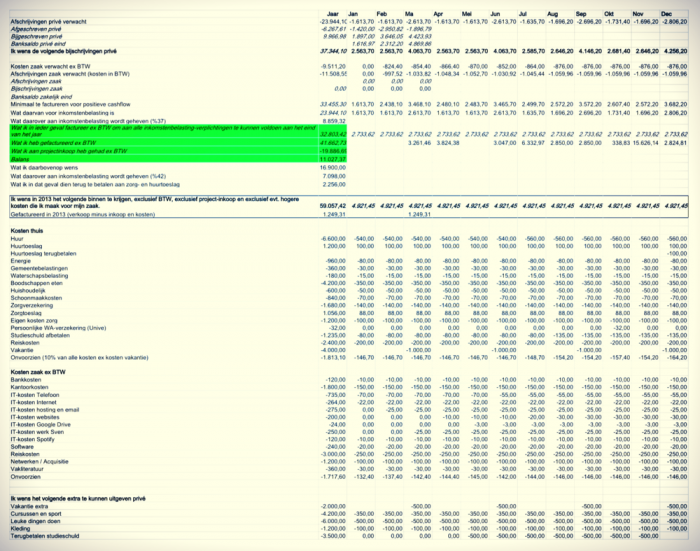700x551 pixels.
Task: Select the 'Cursussen en sport' row label
Action: (38, 514)
